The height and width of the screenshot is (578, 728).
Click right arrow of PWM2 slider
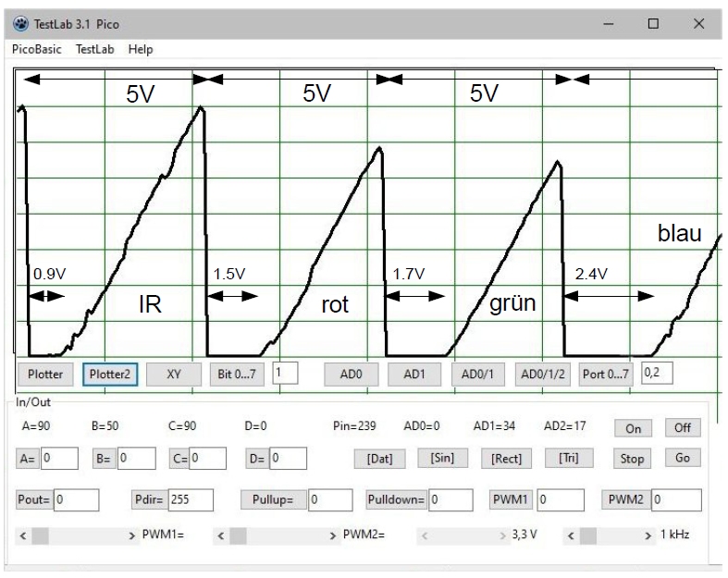pos(334,535)
